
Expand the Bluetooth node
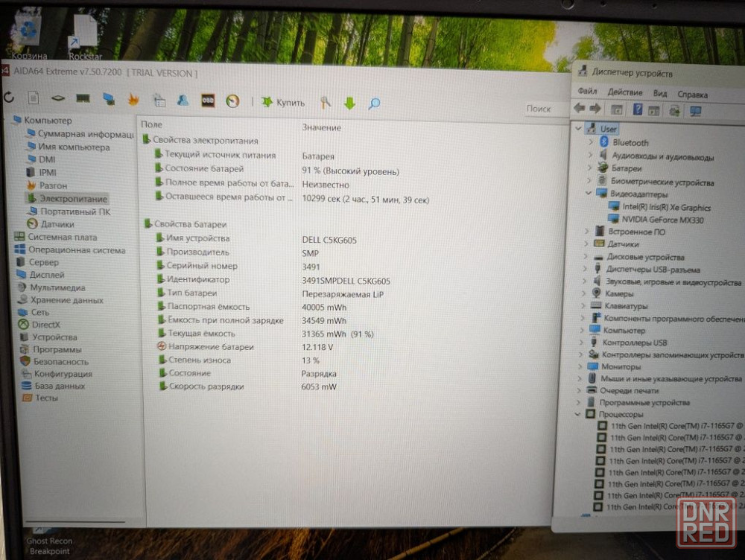(591, 141)
